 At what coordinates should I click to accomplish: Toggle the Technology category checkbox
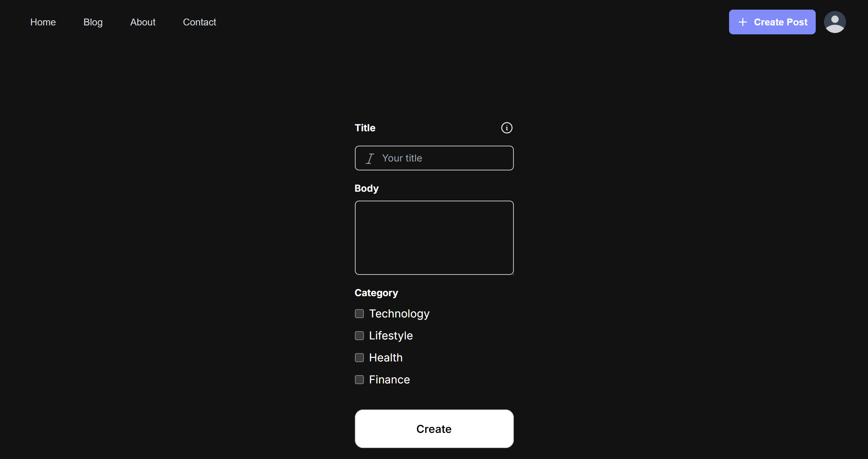(x=360, y=314)
